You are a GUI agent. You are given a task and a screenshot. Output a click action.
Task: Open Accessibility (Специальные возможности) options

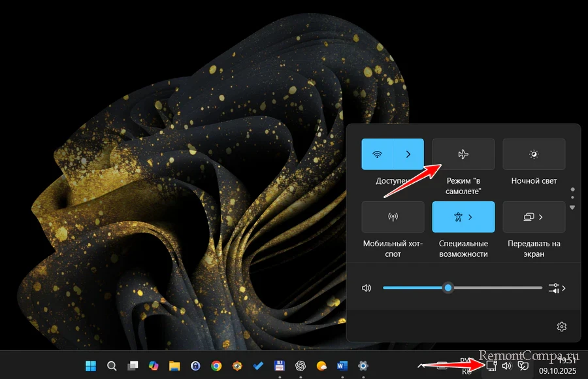click(x=463, y=217)
